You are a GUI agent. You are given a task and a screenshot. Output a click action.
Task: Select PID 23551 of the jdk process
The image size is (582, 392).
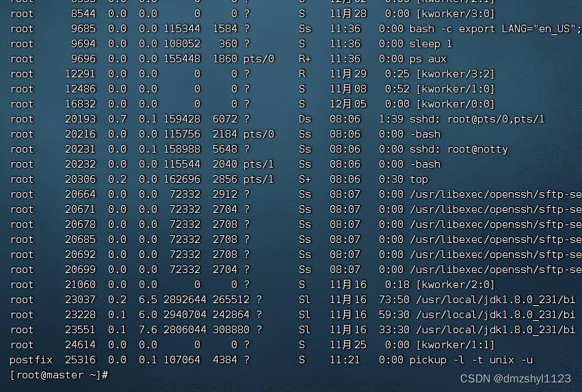point(80,330)
